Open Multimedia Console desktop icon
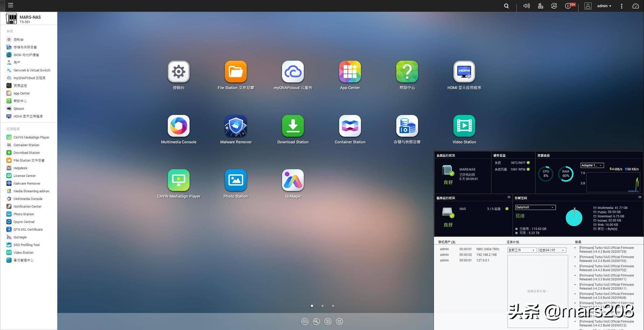This screenshot has width=644, height=330. click(x=178, y=126)
